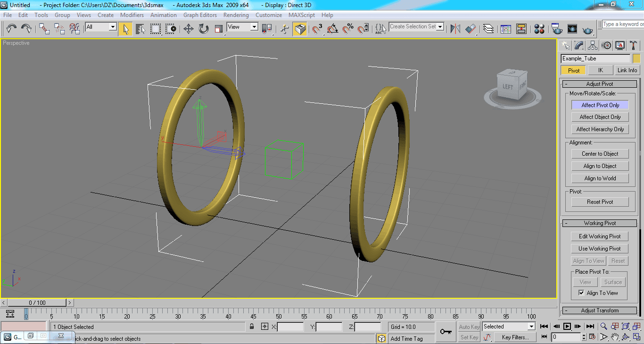Click the Reset Pivot button
644x344 pixels.
pos(600,202)
